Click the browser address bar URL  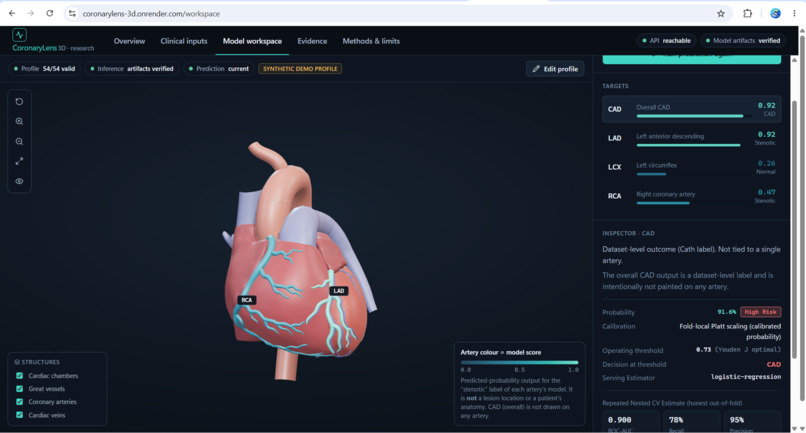point(151,14)
